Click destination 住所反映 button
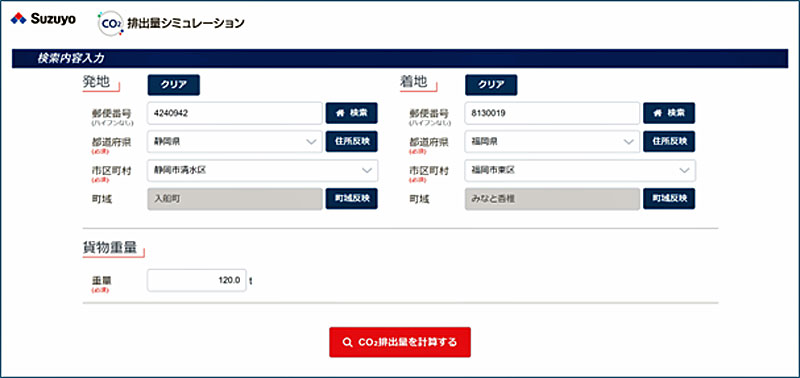The height and width of the screenshot is (378, 800). 669,142
